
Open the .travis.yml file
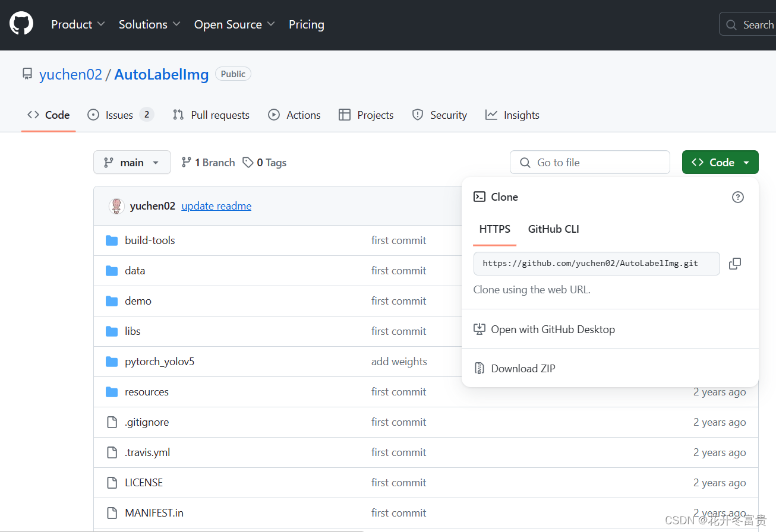(147, 452)
